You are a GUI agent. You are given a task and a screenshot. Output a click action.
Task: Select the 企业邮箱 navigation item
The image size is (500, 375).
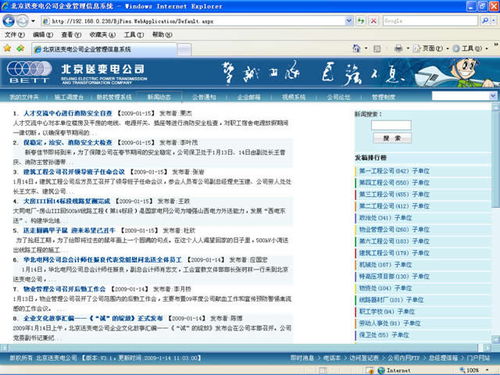pyautogui.click(x=249, y=97)
